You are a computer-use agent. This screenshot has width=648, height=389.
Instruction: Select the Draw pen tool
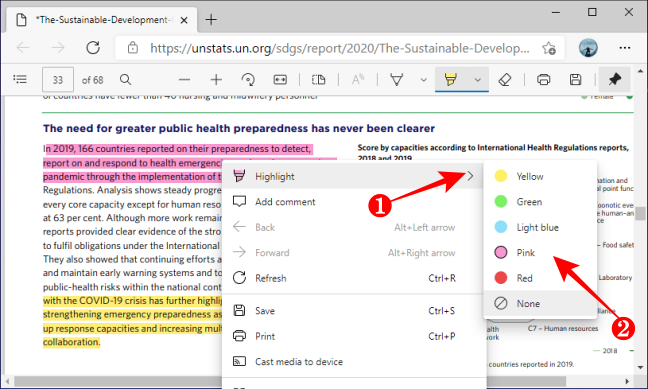point(397,79)
